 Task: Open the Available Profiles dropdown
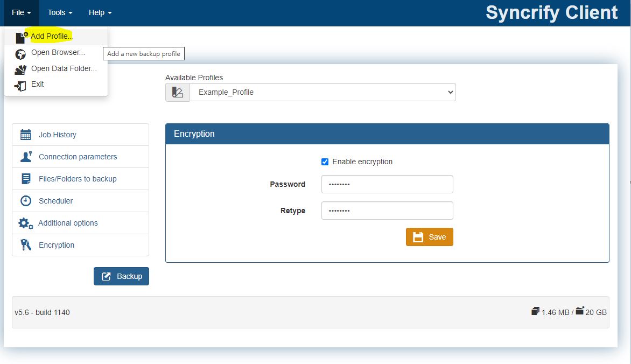click(x=322, y=92)
